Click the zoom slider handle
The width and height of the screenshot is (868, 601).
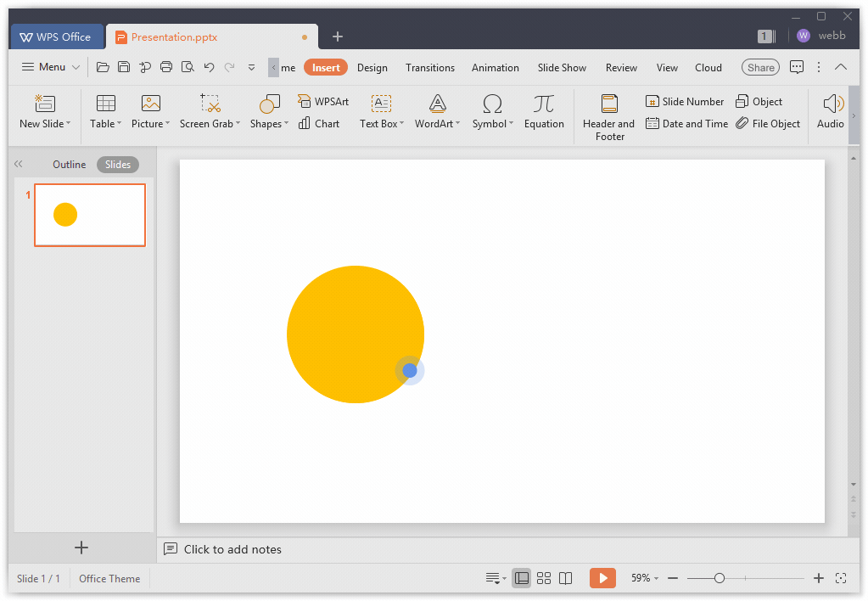(720, 578)
